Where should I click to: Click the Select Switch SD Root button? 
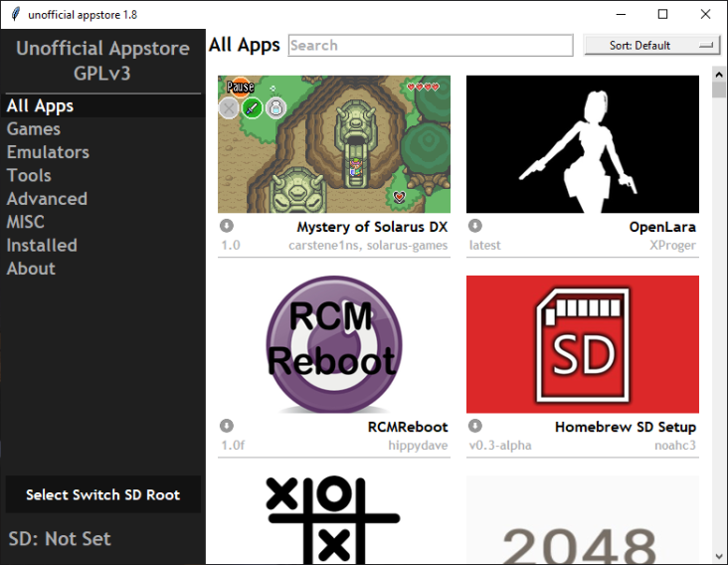(103, 494)
